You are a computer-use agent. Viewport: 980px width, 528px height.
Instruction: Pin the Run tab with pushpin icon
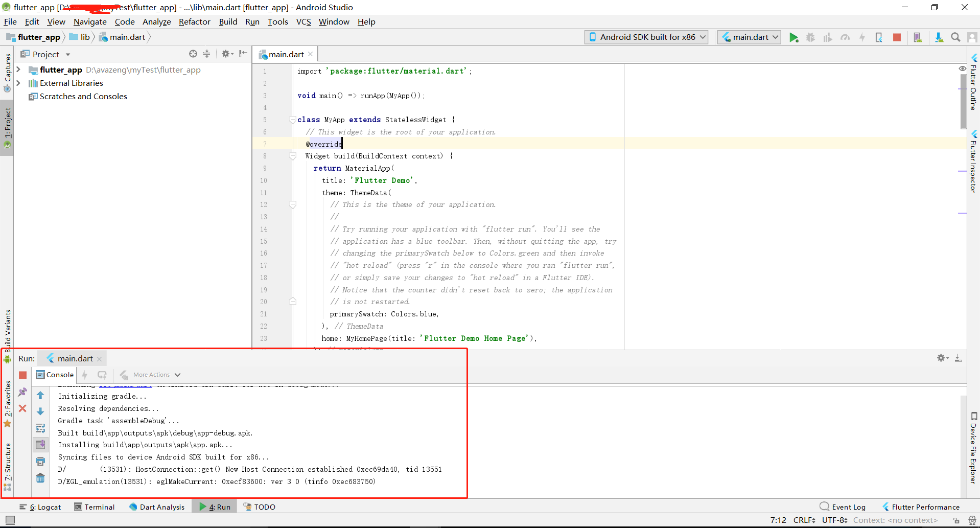tap(22, 392)
